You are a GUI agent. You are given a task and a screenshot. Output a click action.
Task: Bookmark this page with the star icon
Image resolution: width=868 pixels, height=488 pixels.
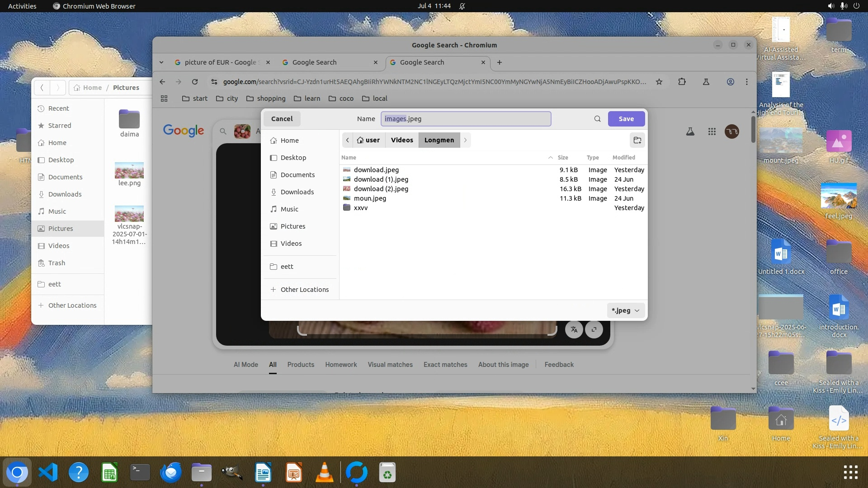click(659, 82)
